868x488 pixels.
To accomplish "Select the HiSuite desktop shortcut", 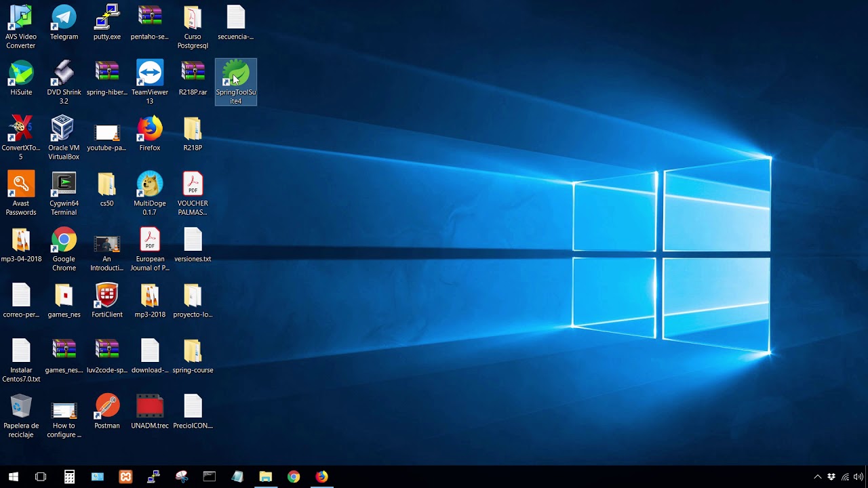I will coord(21,79).
